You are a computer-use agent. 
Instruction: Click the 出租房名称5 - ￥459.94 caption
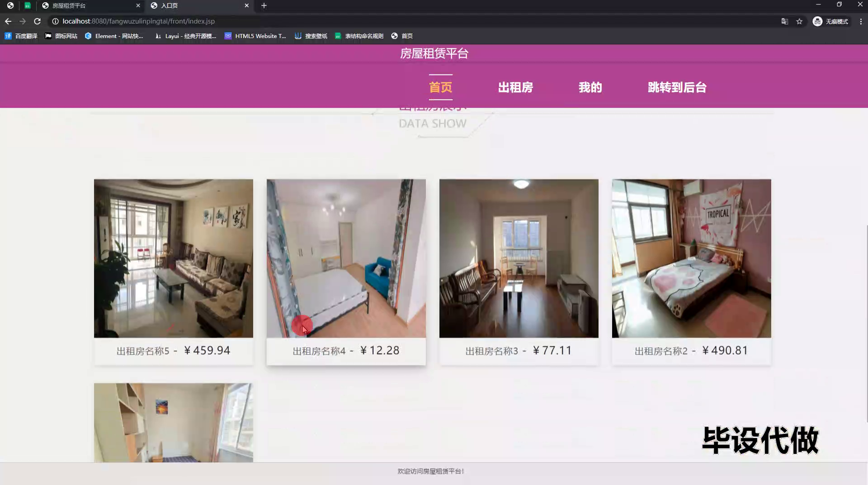[174, 351]
